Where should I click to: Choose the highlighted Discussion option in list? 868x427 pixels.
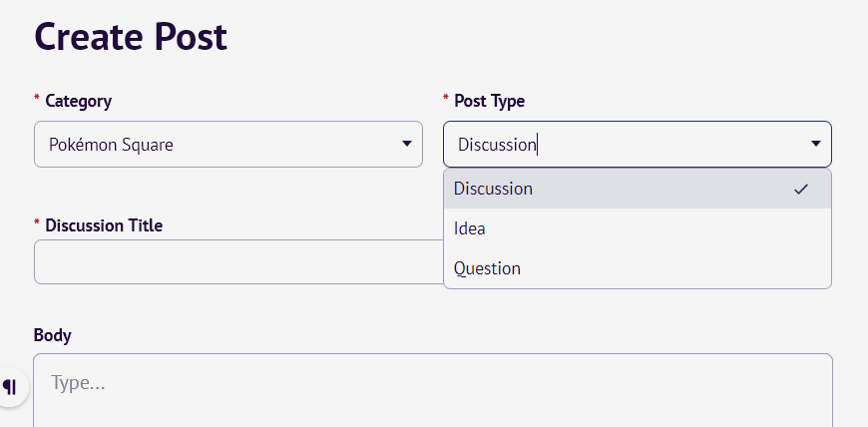tap(638, 189)
